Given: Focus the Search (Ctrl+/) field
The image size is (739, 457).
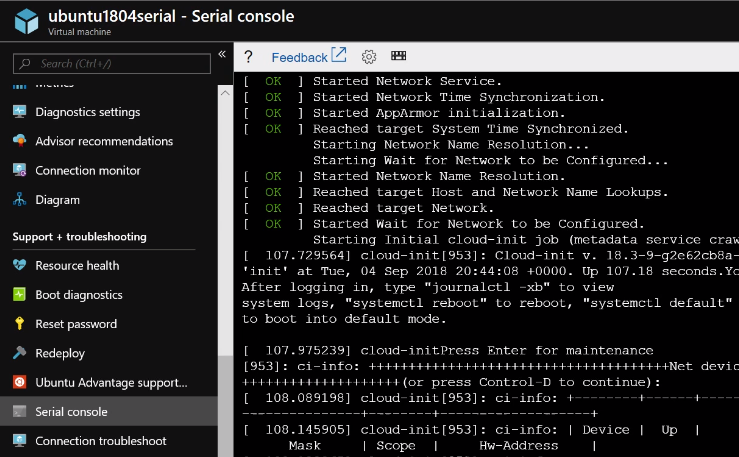Looking at the screenshot, I should (x=112, y=64).
